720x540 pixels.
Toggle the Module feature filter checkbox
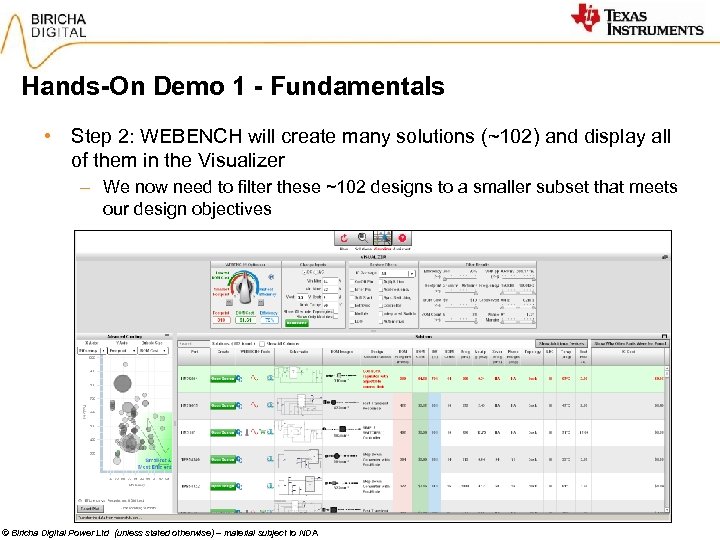[x=352, y=314]
